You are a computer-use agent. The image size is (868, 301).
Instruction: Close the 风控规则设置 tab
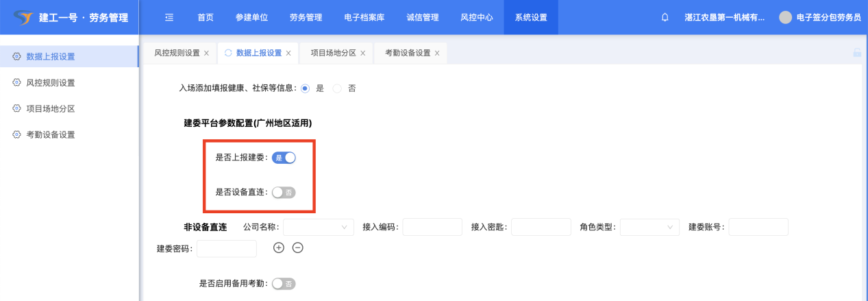(x=206, y=53)
